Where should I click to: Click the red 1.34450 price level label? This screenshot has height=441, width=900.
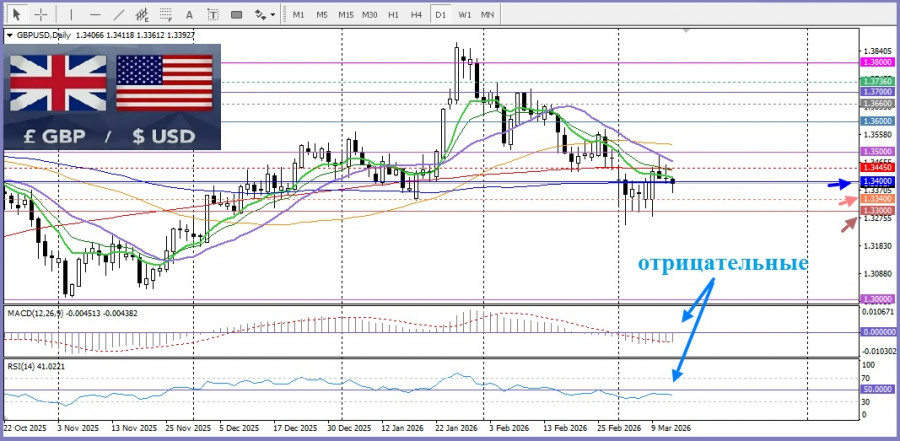(x=875, y=168)
